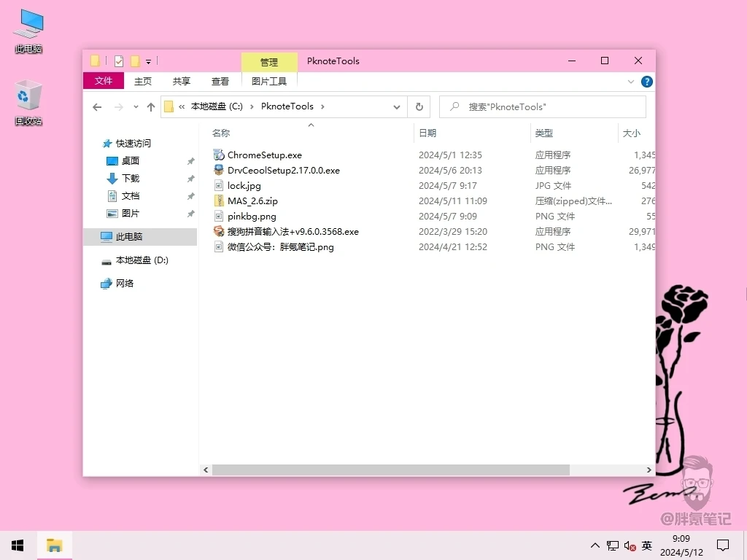Expand chevron after 本地磁盘 (C:)
The width and height of the screenshot is (747, 560).
(252, 106)
